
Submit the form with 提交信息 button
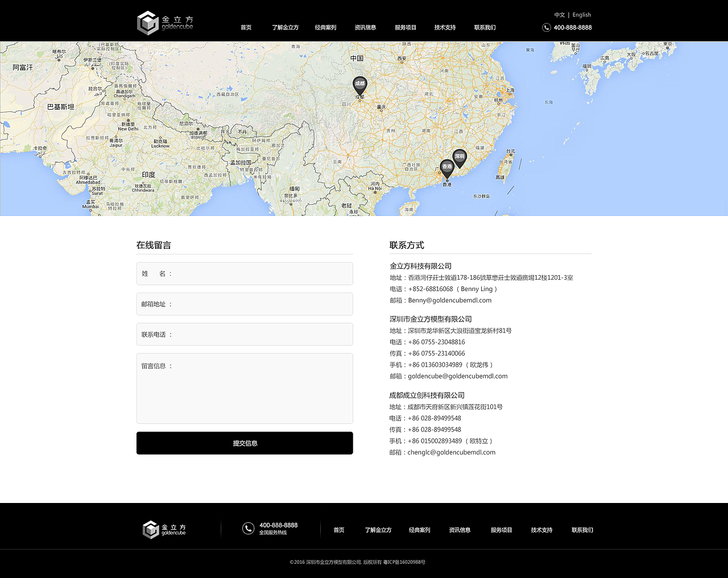point(245,443)
